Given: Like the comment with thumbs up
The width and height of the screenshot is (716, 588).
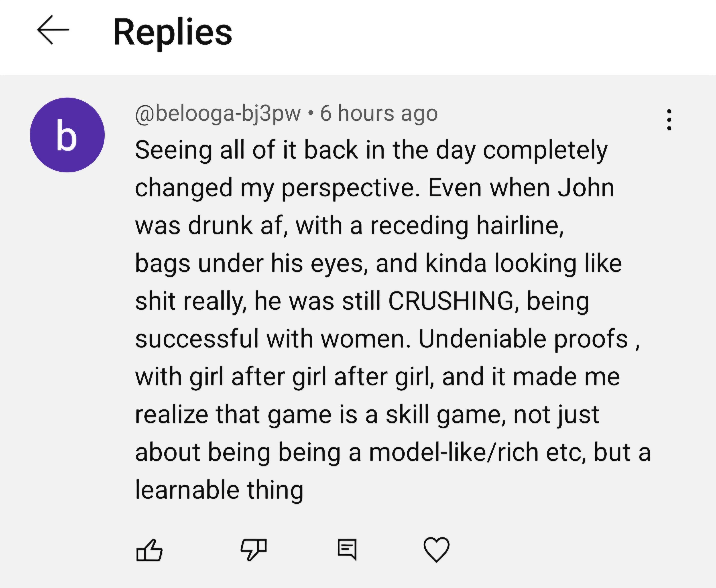Looking at the screenshot, I should click(149, 550).
